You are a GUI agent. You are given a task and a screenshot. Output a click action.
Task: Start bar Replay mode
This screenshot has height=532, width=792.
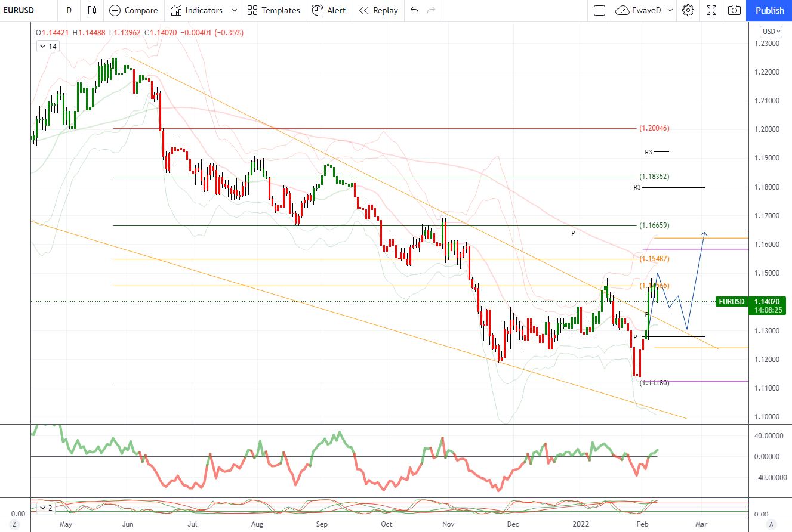click(379, 10)
